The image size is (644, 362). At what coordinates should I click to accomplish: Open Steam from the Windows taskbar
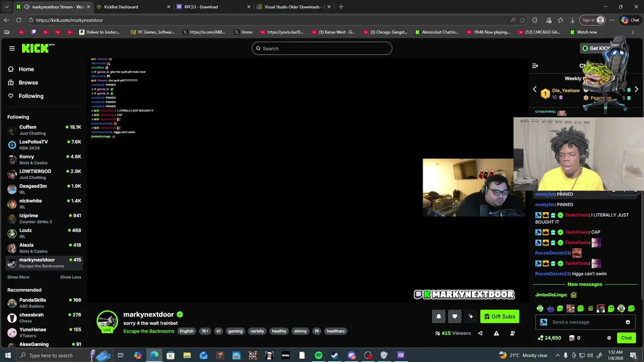coord(335,355)
